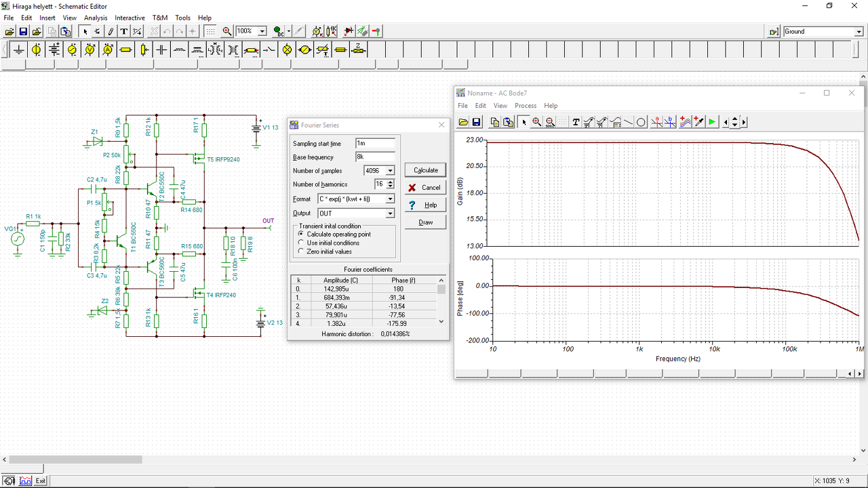868x488 pixels.
Task: Click the green run button in Bode window
Action: click(x=712, y=122)
